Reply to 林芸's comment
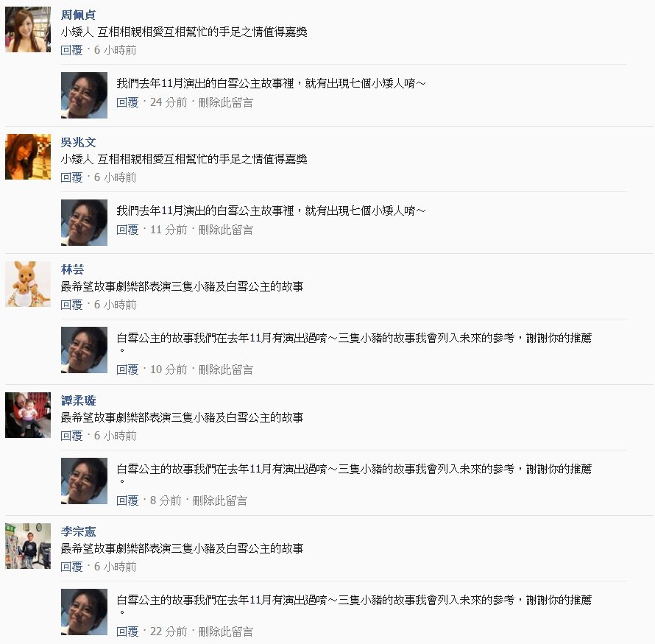Viewport: 655px width, 644px height. pyautogui.click(x=71, y=305)
